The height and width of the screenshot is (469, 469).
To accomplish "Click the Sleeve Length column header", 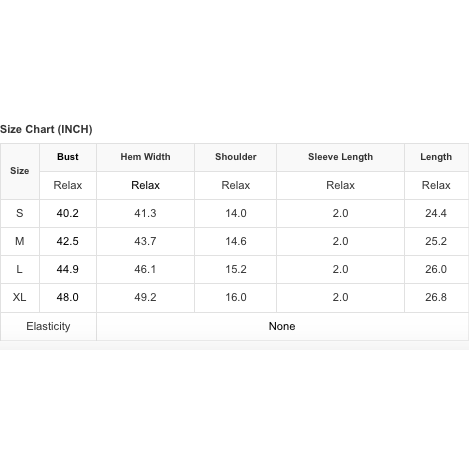I will [x=340, y=157].
